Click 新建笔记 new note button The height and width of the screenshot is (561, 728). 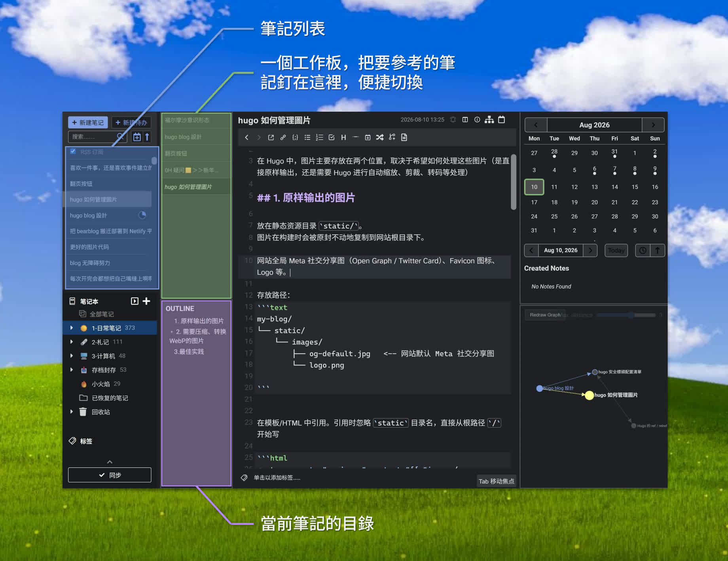[x=88, y=122]
